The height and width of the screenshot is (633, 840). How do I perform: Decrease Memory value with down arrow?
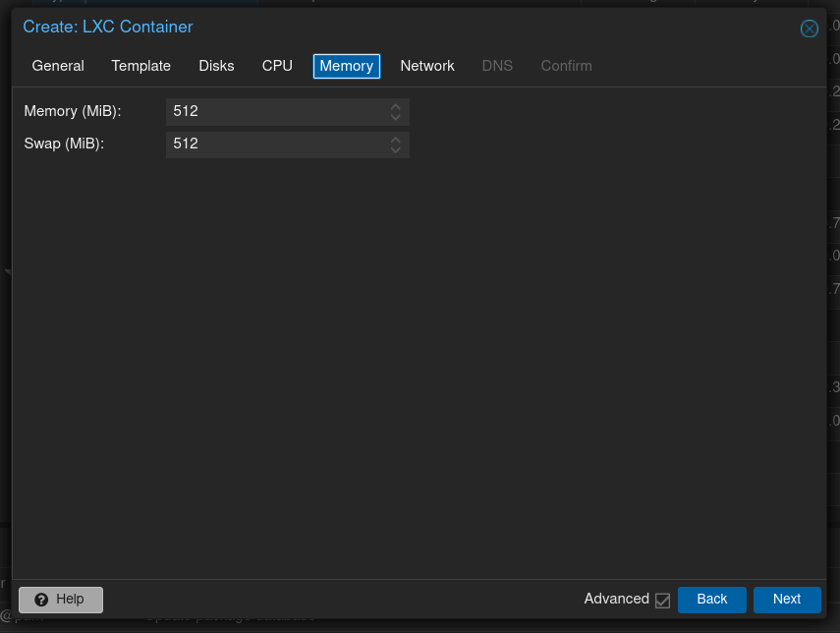[395, 117]
